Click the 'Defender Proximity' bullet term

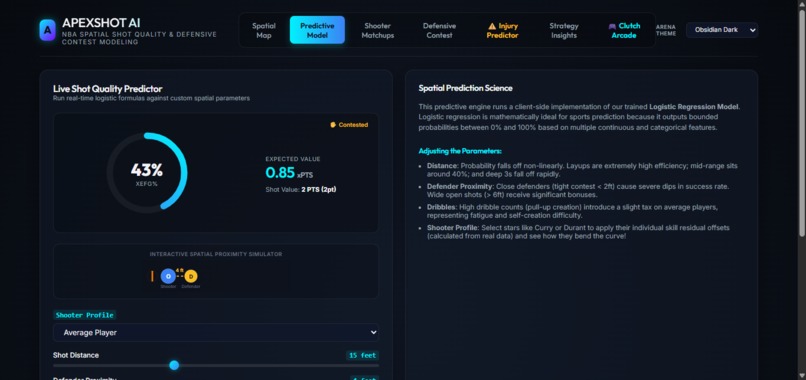pyautogui.click(x=460, y=187)
